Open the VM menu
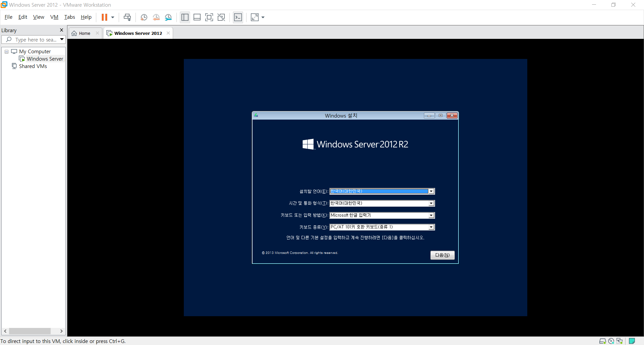Viewport: 644px width, 345px height. (54, 17)
